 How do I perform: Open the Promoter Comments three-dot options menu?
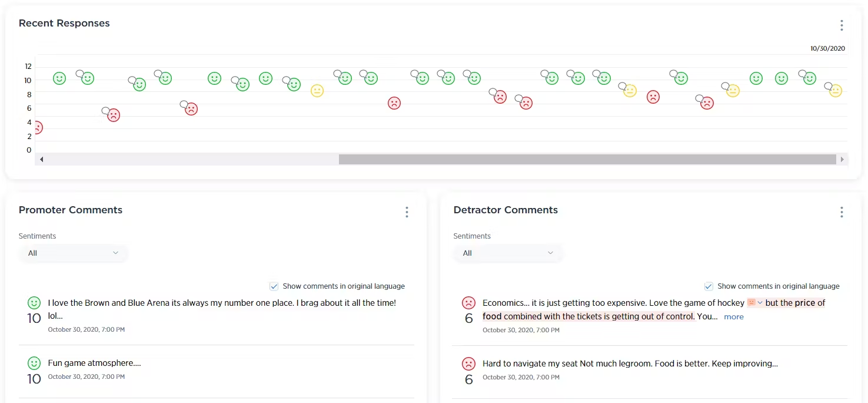407,212
